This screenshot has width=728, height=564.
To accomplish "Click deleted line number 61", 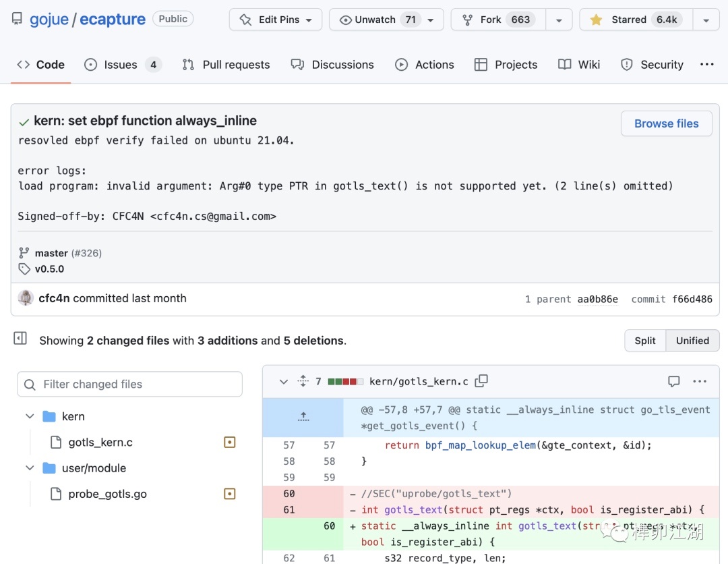I will pyautogui.click(x=289, y=509).
